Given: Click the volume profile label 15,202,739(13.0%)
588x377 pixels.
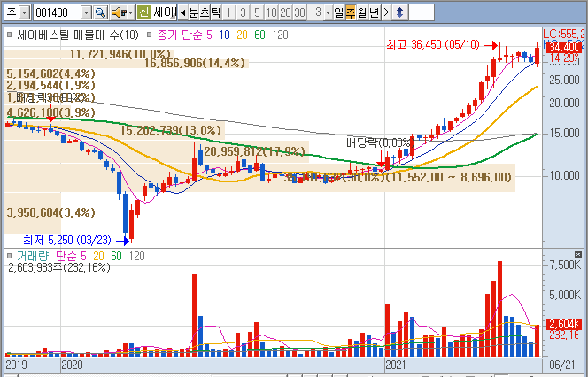Looking at the screenshot, I should coord(171,130).
